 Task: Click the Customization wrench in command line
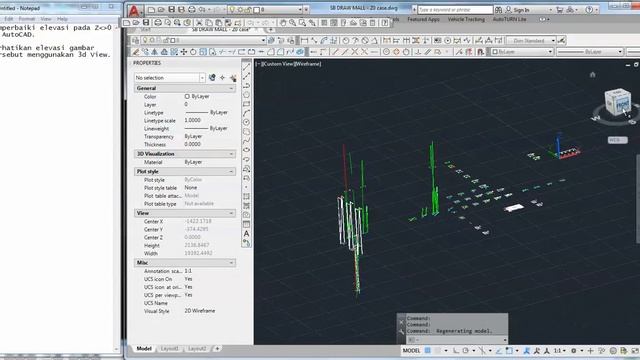[401, 331]
